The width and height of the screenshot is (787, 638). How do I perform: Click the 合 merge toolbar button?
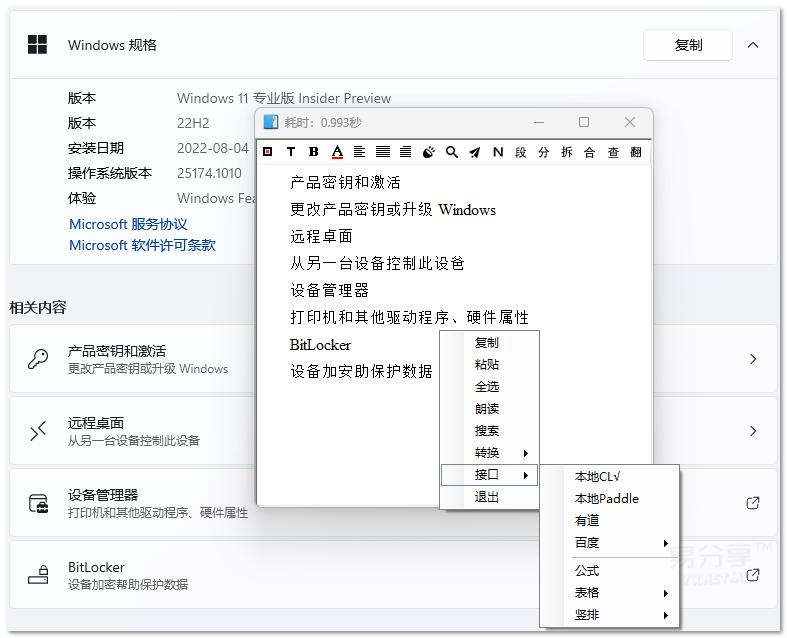click(x=590, y=152)
